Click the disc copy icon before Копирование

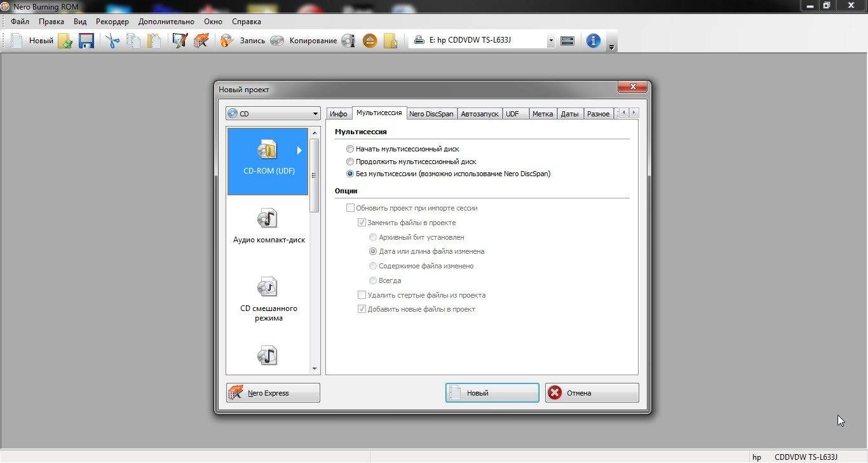(x=277, y=41)
